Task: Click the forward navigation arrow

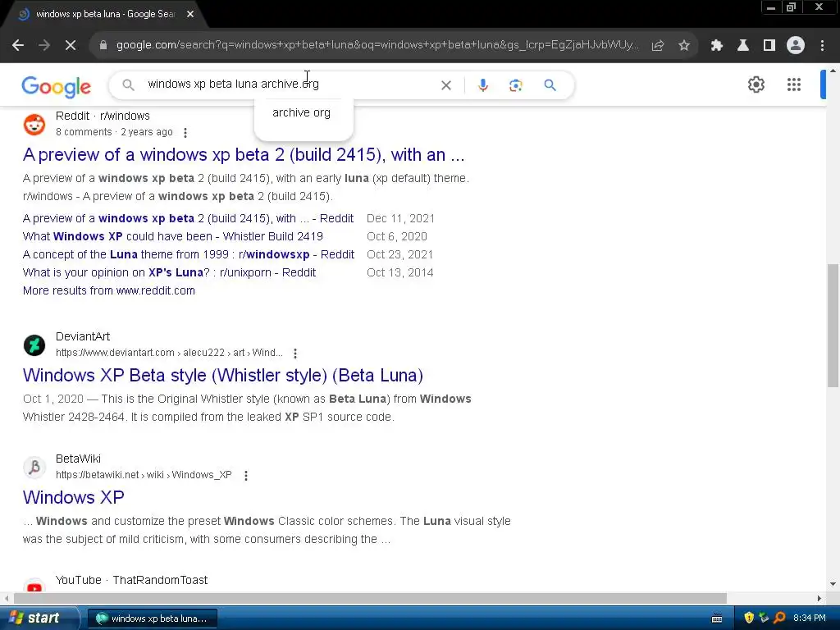Action: point(44,46)
